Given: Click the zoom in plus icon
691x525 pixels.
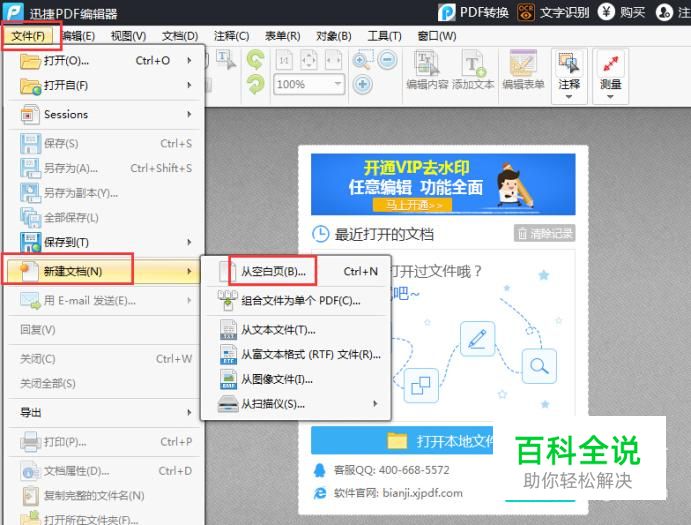Looking at the screenshot, I should (363, 84).
